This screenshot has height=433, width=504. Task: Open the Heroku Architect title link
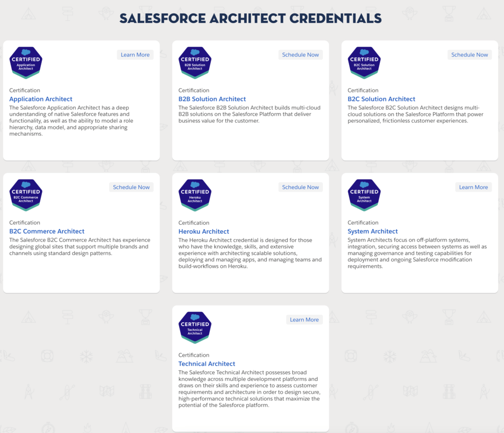pos(204,231)
